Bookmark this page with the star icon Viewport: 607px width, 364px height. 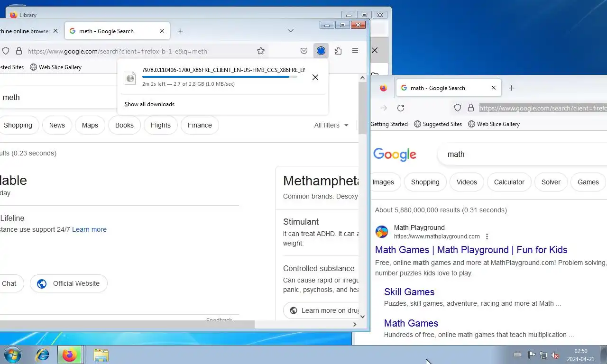click(261, 51)
